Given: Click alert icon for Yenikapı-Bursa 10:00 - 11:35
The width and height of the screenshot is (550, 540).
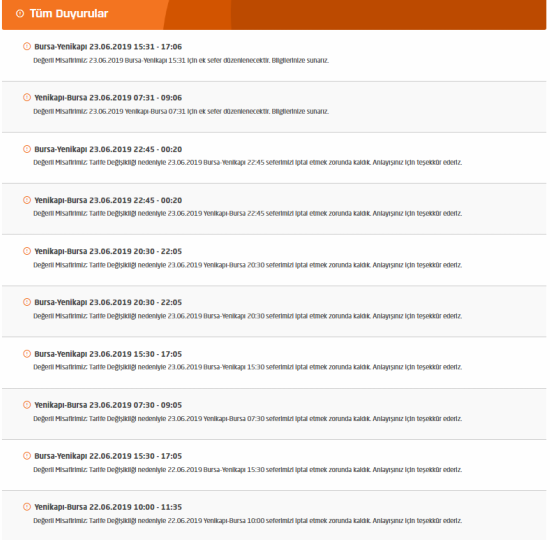Looking at the screenshot, I should (27, 507).
